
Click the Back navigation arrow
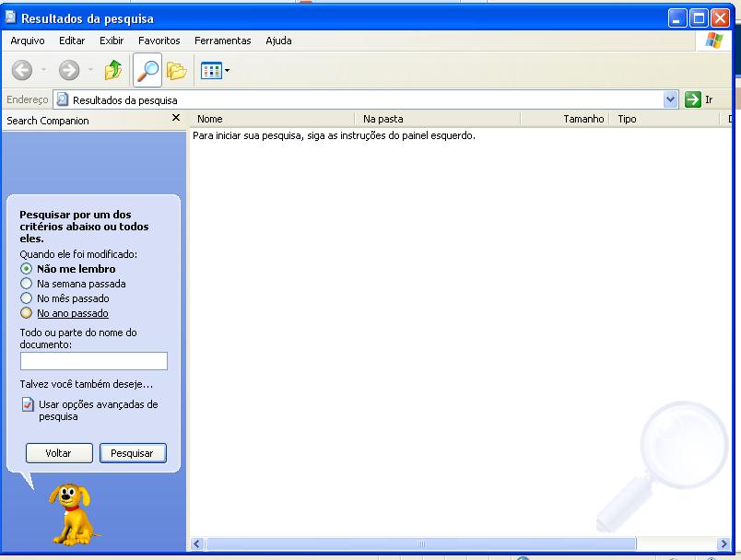(x=22, y=70)
